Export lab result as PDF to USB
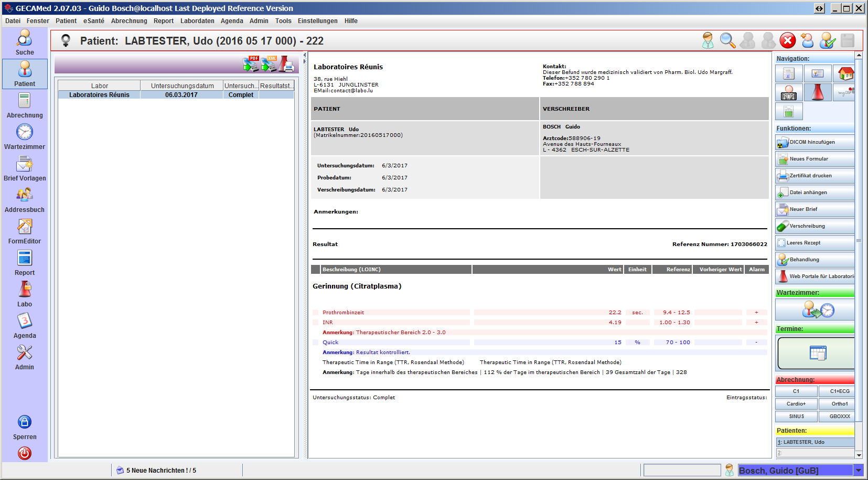Image resolution: width=868 pixels, height=480 pixels. (251, 64)
